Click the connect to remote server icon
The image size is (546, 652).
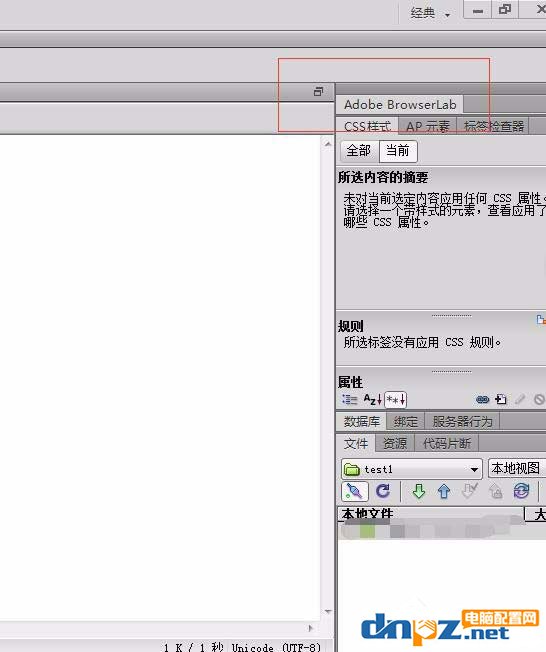tap(354, 491)
